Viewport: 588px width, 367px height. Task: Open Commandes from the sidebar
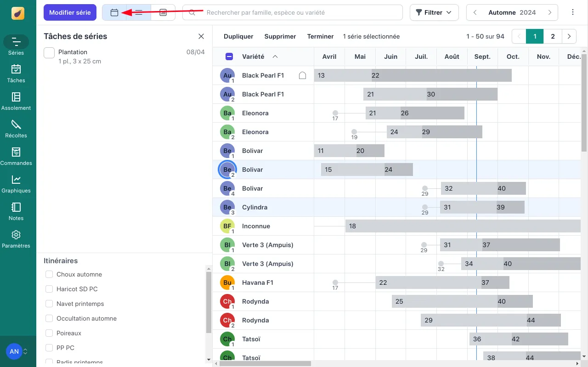pos(16,156)
